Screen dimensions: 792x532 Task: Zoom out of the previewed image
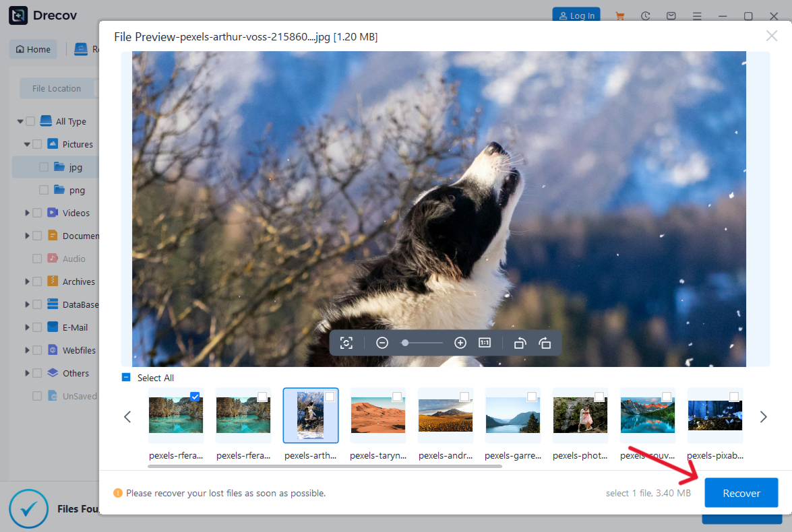(x=382, y=343)
